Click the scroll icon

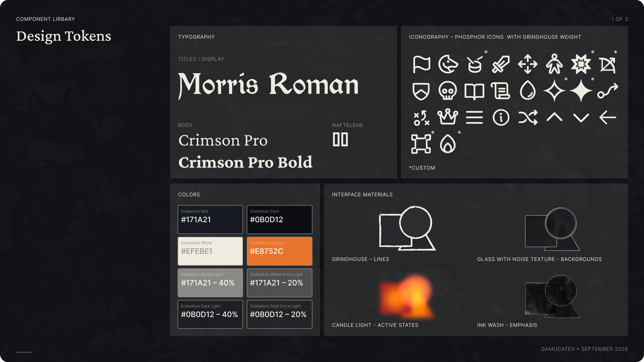(x=501, y=91)
